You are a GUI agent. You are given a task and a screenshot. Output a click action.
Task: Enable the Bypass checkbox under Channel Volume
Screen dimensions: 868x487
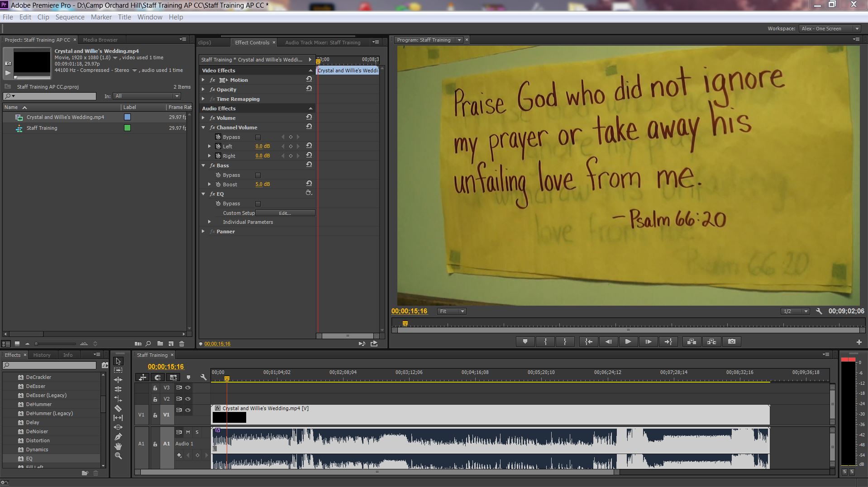258,137
